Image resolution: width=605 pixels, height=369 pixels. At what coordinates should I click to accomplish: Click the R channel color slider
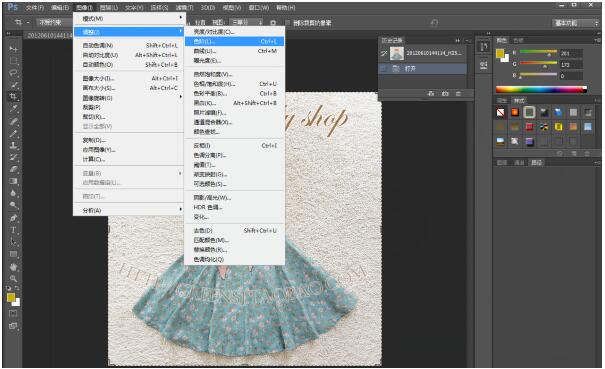[538, 52]
